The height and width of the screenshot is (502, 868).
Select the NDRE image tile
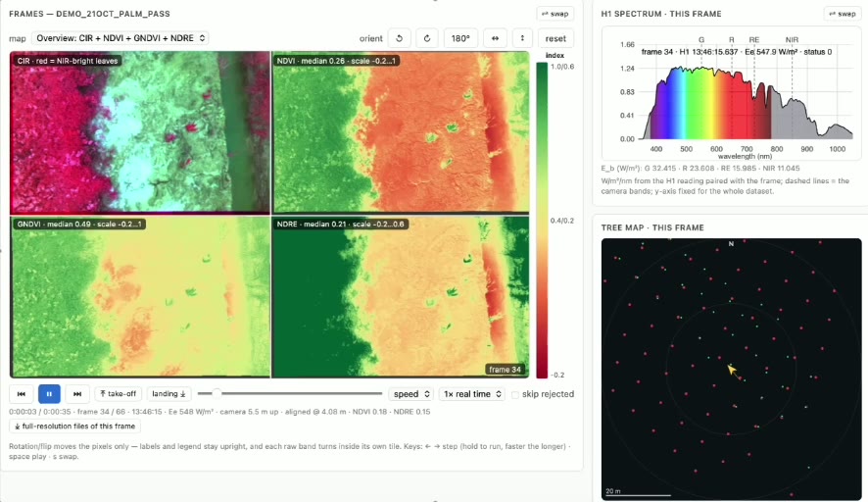(x=401, y=296)
